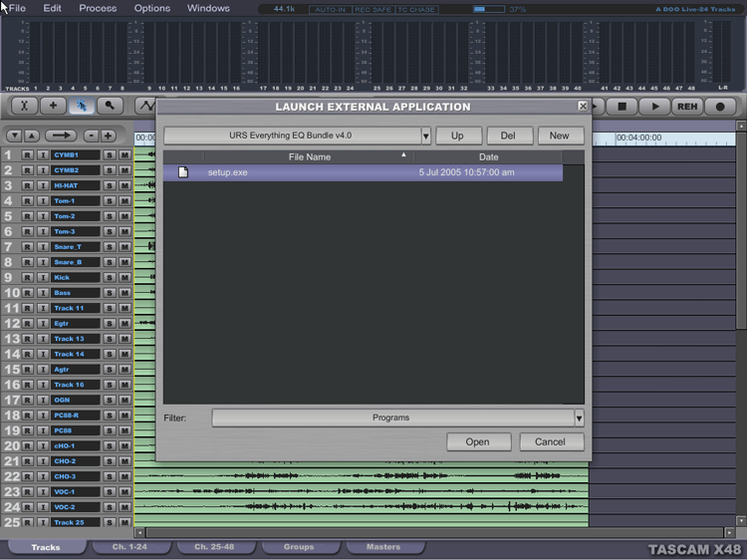Switch to the Groups tab

299,547
